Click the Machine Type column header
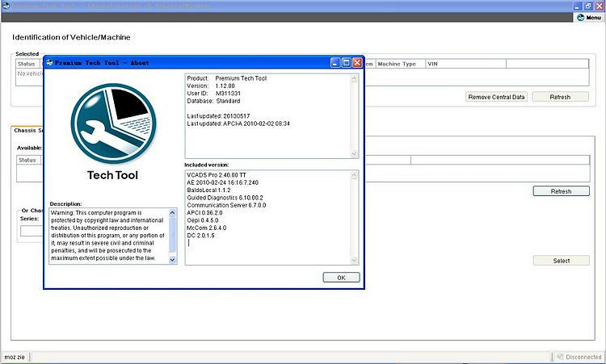The height and width of the screenshot is (364, 606). pos(400,64)
